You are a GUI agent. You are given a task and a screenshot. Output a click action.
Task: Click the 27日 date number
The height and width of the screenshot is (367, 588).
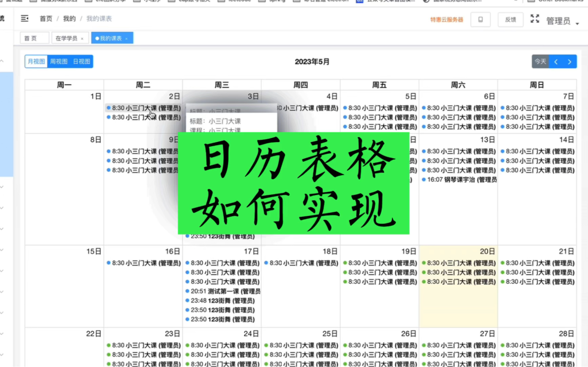pyautogui.click(x=488, y=334)
